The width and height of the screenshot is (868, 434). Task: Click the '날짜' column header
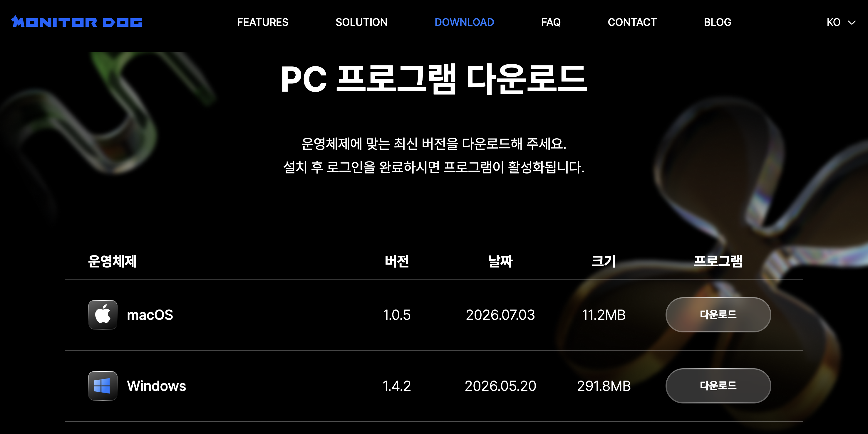(x=500, y=261)
